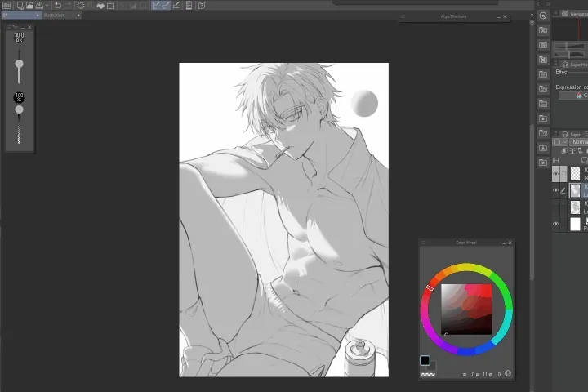Click the help question mark icon in the command bar
Viewport: 588px width, 392px height.
click(202, 5)
